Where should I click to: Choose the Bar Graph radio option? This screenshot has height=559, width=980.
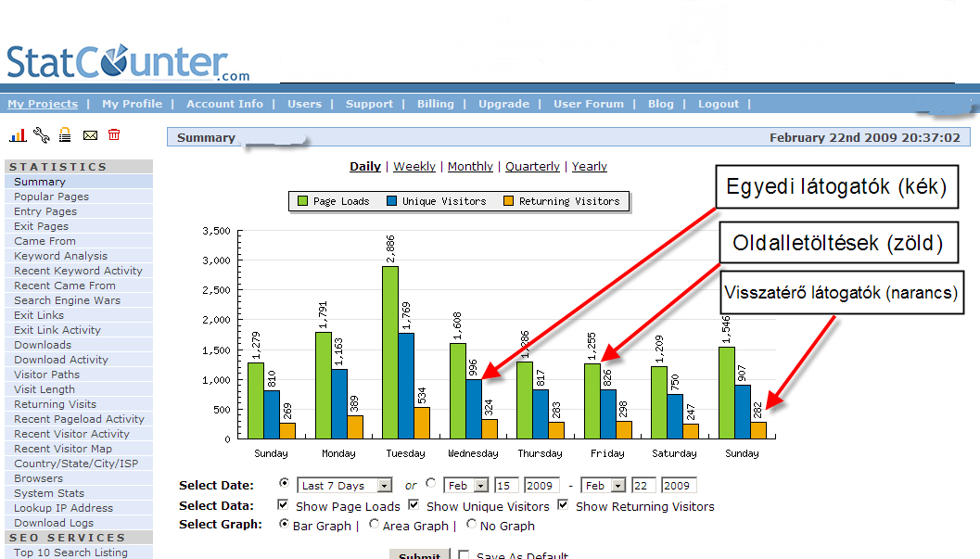tap(285, 524)
